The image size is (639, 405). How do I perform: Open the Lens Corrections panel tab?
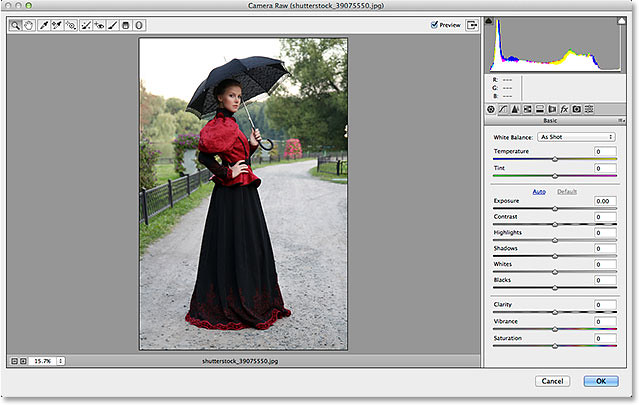(552, 109)
